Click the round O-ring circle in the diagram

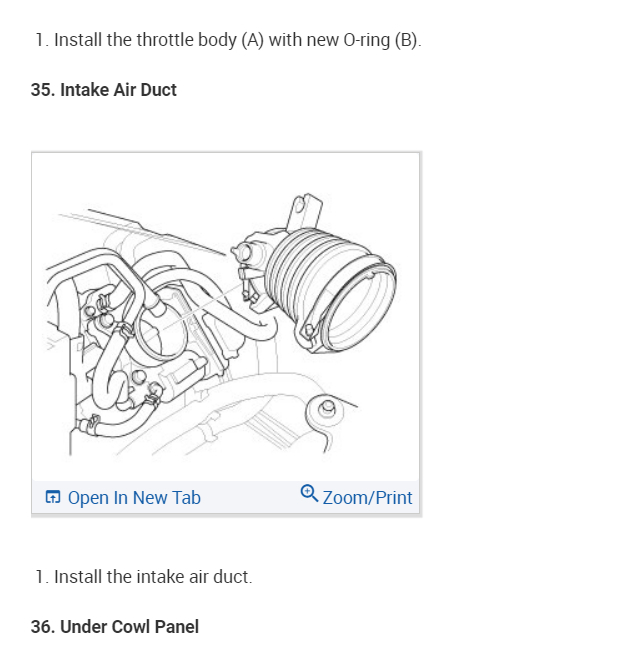(160, 332)
